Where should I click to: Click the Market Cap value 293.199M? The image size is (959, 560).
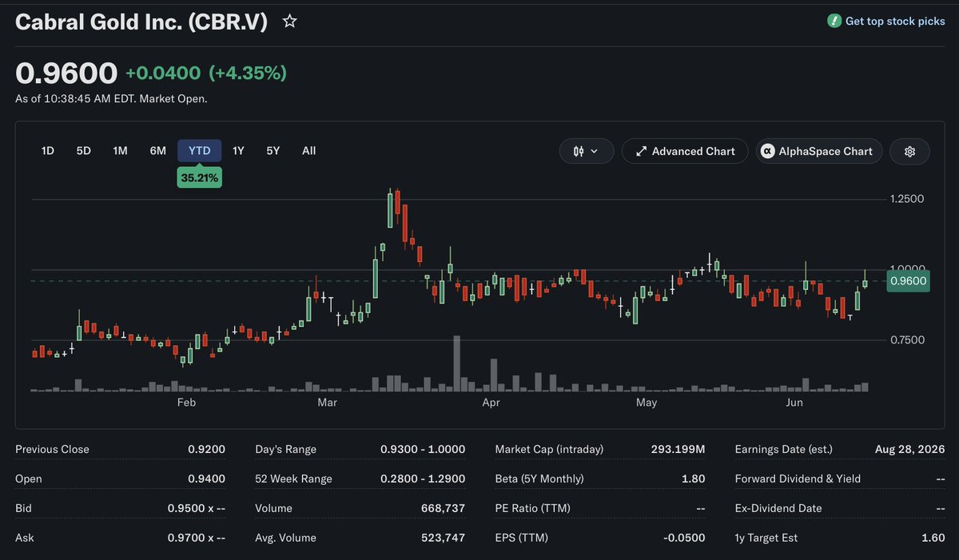pos(678,449)
